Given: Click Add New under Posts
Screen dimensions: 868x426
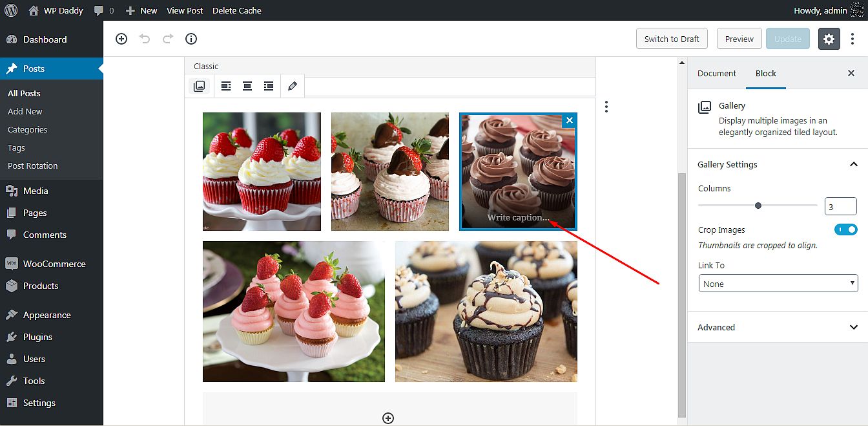Looking at the screenshot, I should [25, 111].
